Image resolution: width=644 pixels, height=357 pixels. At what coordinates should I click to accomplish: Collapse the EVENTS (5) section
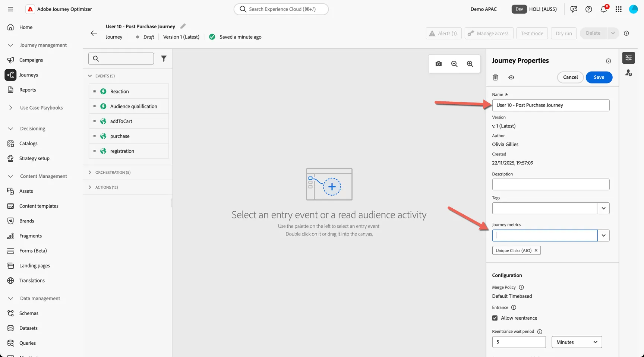click(x=90, y=76)
